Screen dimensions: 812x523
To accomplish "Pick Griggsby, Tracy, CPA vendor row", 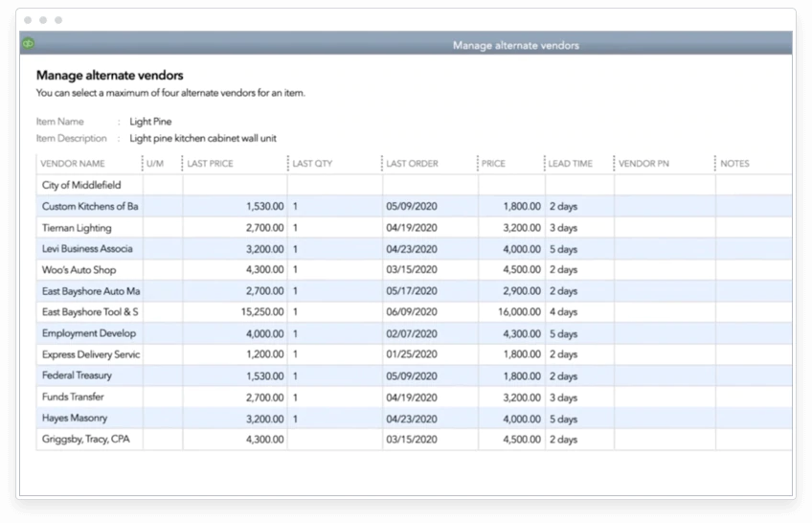I will point(86,440).
